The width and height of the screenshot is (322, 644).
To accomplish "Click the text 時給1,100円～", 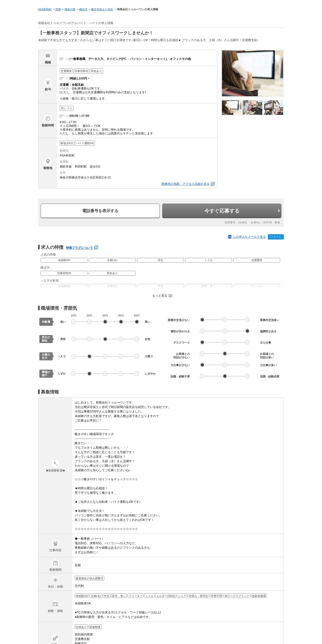I will (80, 78).
